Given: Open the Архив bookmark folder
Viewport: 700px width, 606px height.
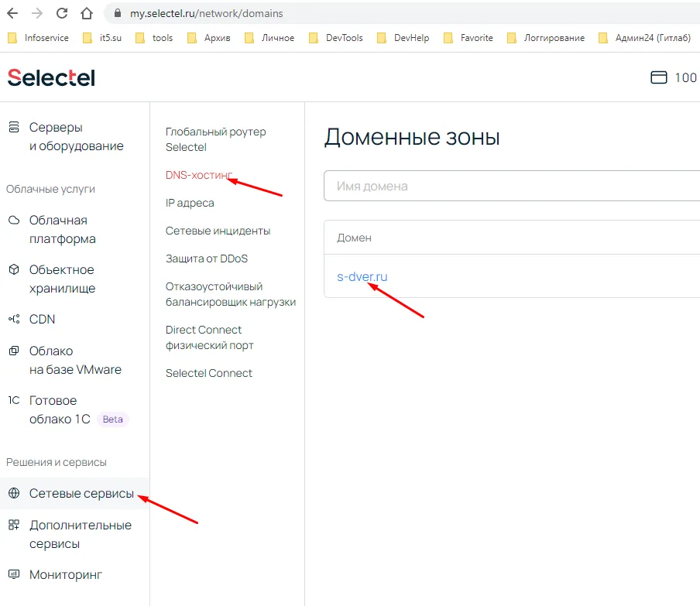Looking at the screenshot, I should tap(209, 38).
